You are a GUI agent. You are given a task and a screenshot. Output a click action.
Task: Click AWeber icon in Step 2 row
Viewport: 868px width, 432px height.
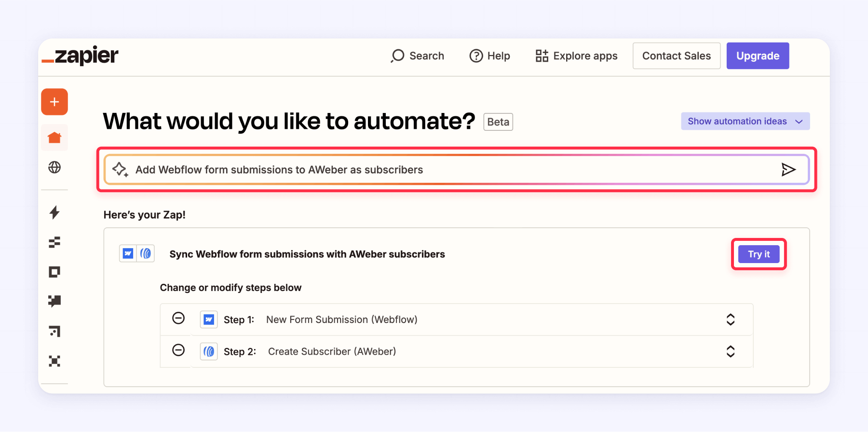(209, 351)
